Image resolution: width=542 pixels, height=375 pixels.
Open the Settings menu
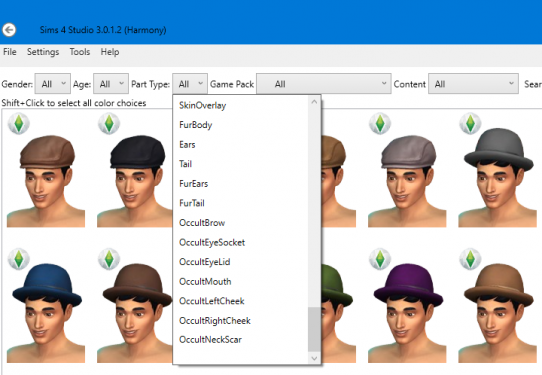coord(43,52)
